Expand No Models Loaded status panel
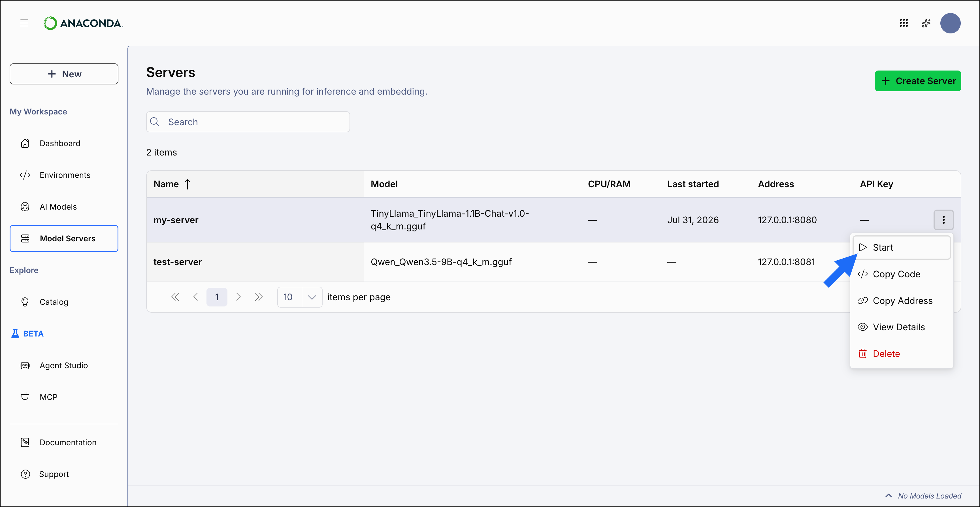 [923, 496]
